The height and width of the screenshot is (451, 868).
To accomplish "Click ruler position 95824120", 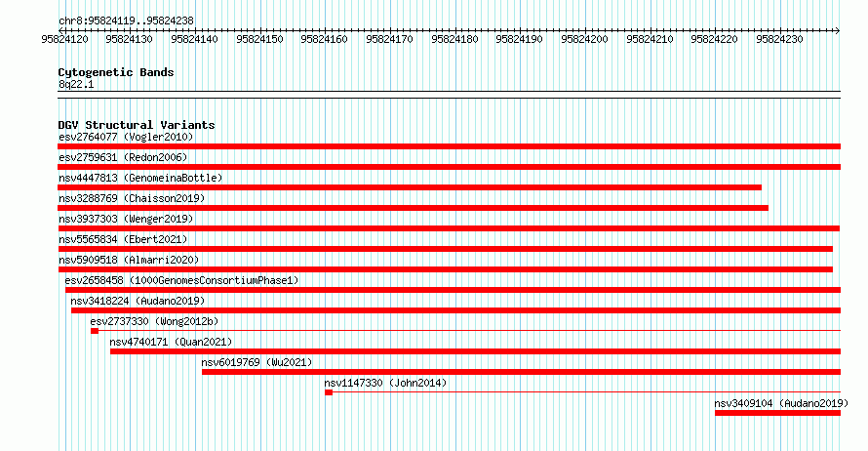I will [64, 39].
